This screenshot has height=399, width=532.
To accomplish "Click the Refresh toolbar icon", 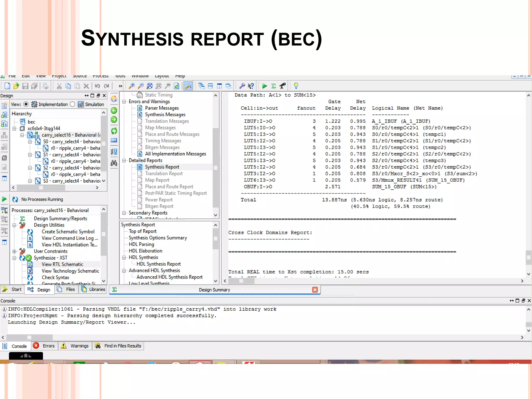I will [177, 86].
